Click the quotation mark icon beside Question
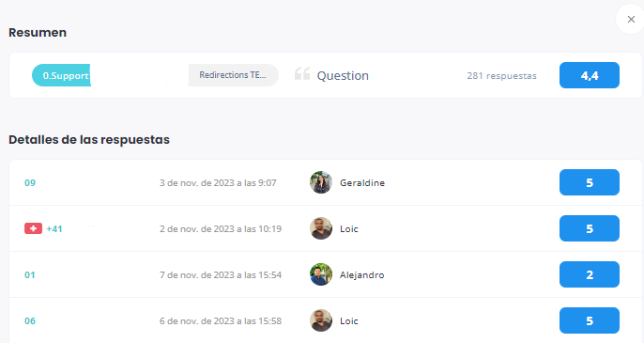Viewport: 644px width, 343px height. point(302,74)
